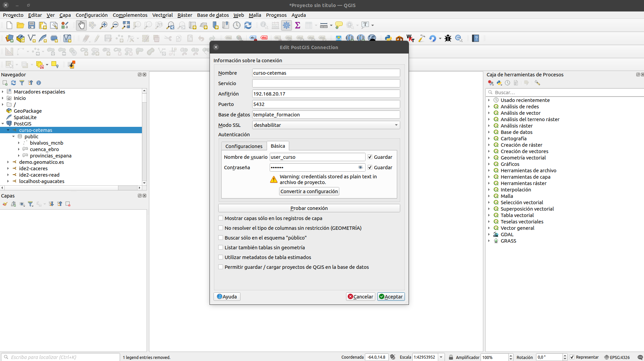Click the Base de datos field

point(326,115)
